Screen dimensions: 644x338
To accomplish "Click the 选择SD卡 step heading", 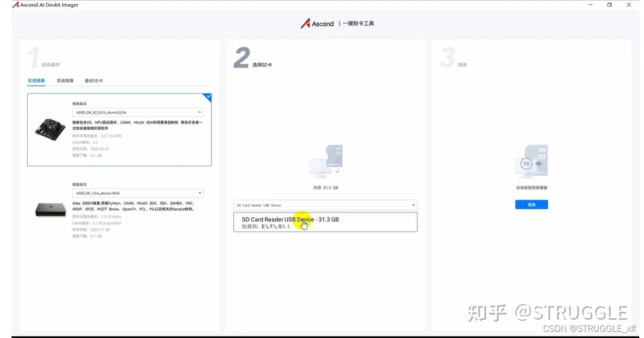I will pyautogui.click(x=262, y=65).
